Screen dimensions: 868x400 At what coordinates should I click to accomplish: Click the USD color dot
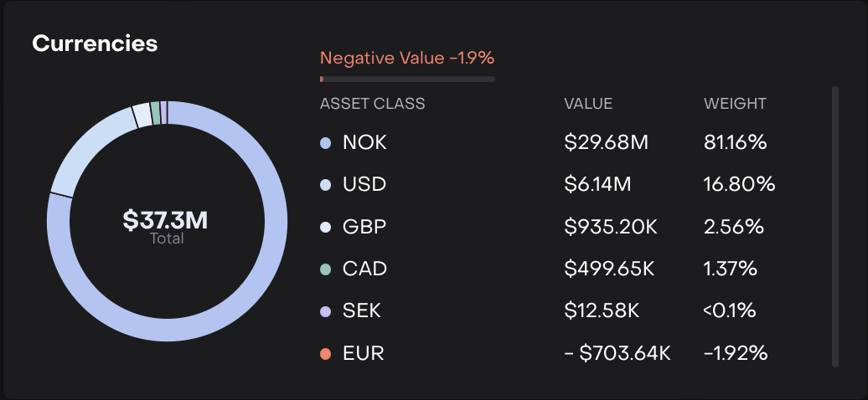tap(326, 185)
